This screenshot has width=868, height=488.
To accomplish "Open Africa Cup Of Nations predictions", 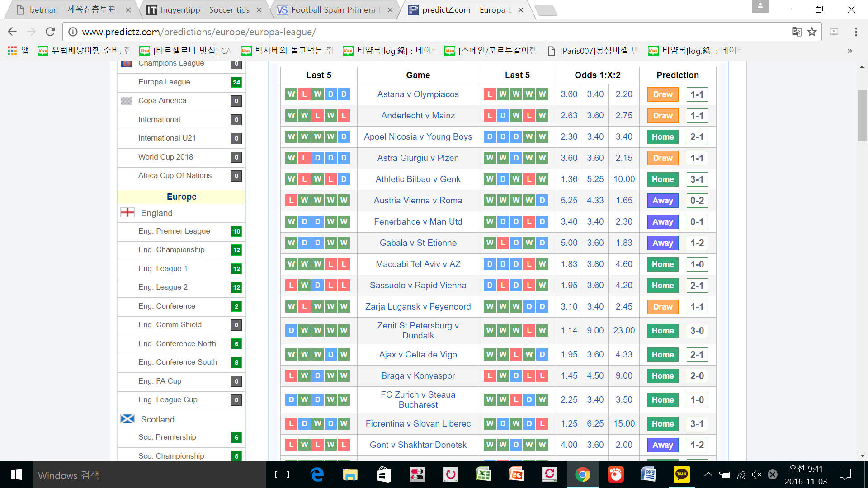I will coord(175,175).
